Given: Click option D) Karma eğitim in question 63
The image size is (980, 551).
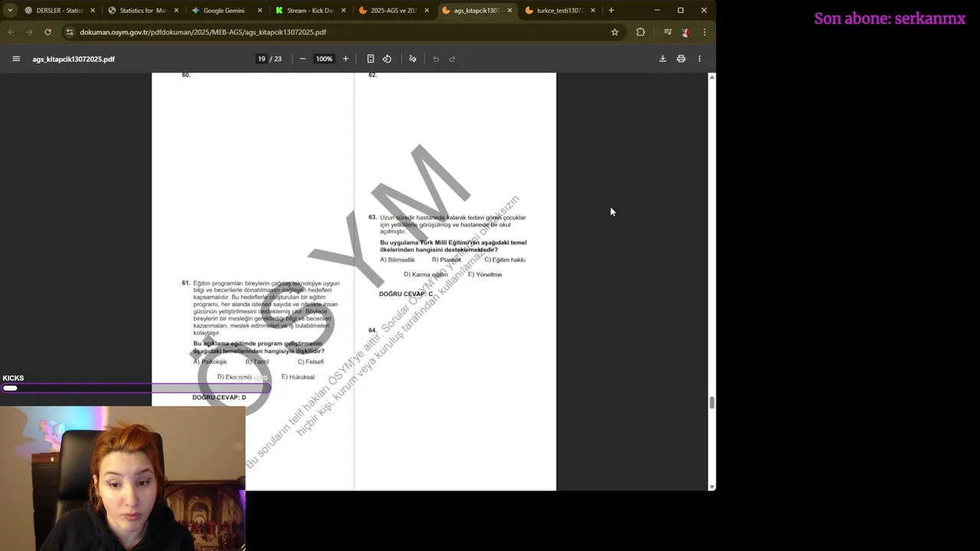Looking at the screenshot, I should coord(426,275).
